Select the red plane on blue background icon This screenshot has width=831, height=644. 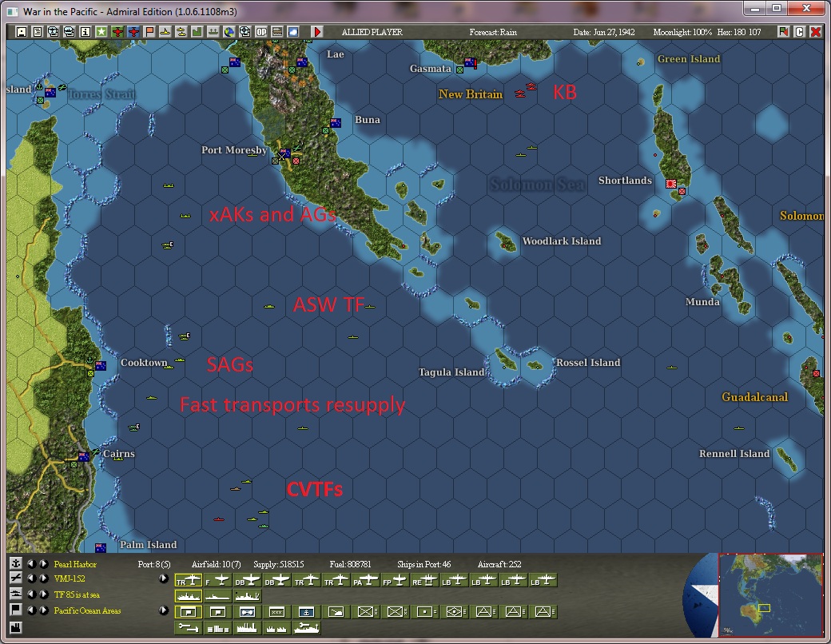tap(133, 32)
